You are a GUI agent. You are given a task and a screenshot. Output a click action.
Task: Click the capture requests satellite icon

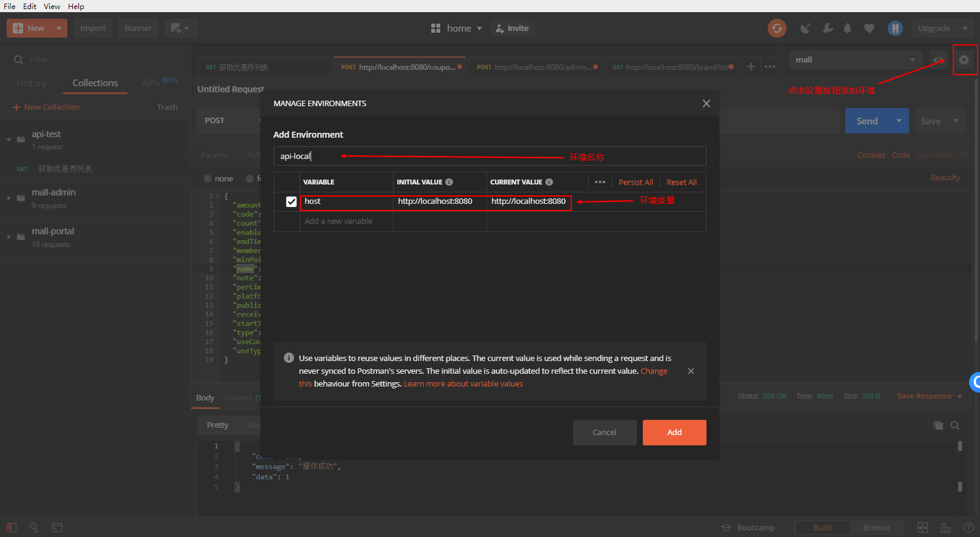point(805,28)
